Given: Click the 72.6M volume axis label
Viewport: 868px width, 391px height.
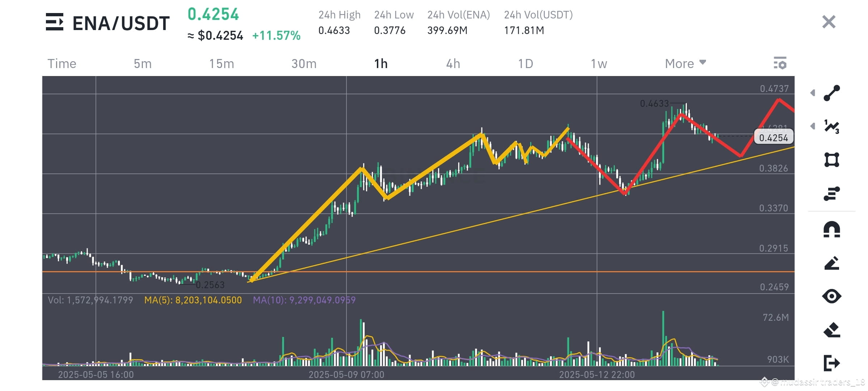Looking at the screenshot, I should (776, 318).
